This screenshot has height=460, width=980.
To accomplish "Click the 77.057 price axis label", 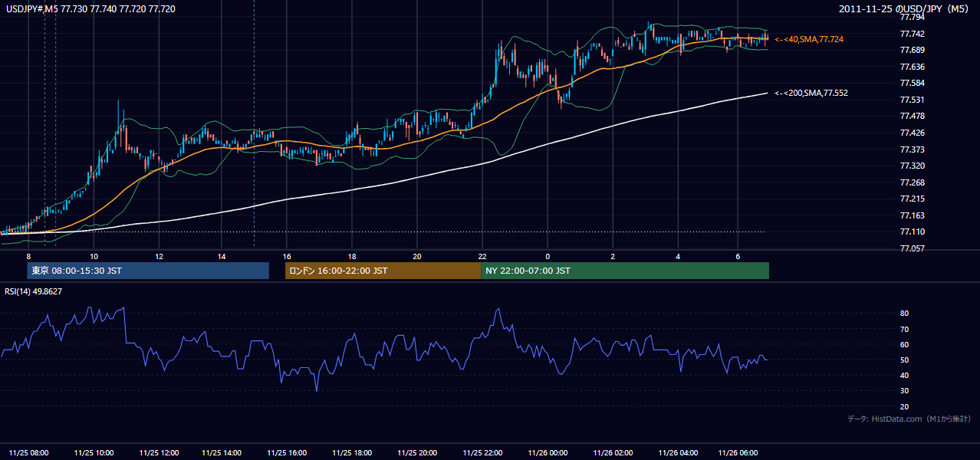I will pos(913,248).
